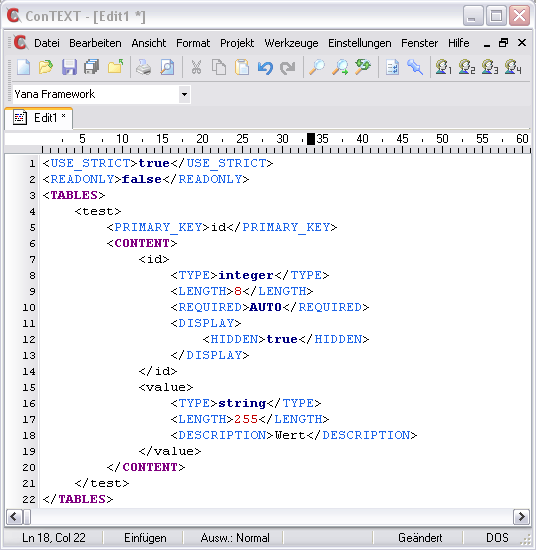Open Print Preview from the toolbar

click(167, 67)
